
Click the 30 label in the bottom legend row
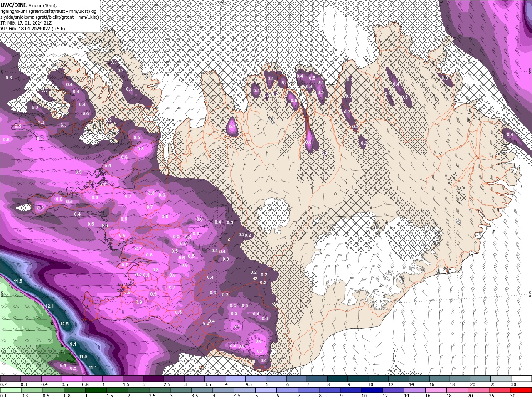coord(513,396)
